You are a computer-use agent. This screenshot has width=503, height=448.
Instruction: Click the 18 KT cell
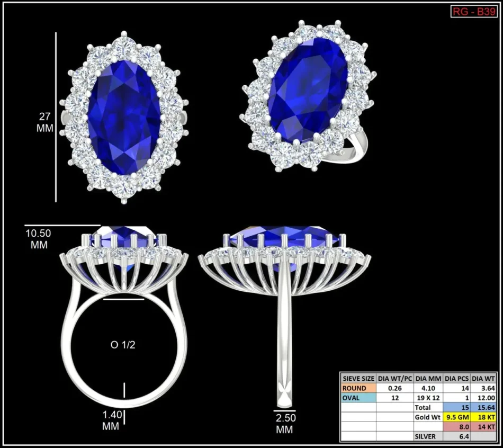coord(483,417)
